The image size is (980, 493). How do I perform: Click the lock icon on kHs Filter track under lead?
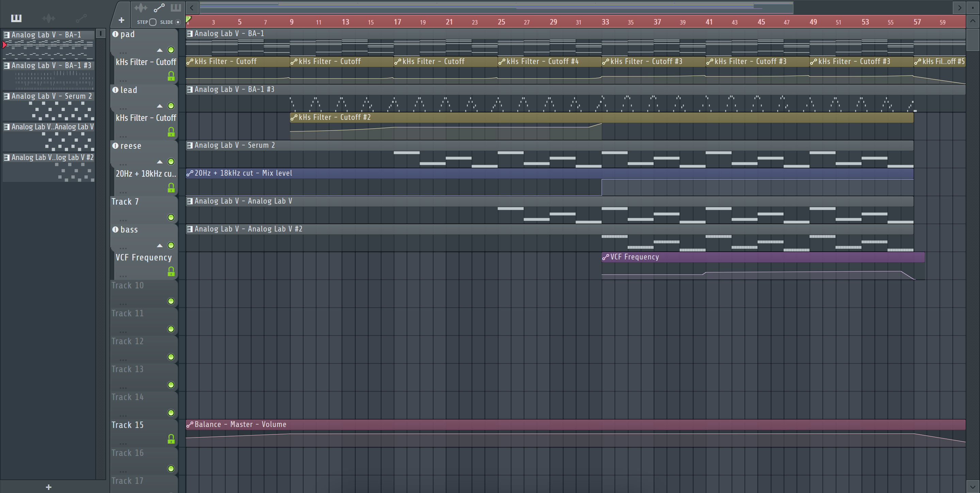pyautogui.click(x=171, y=132)
